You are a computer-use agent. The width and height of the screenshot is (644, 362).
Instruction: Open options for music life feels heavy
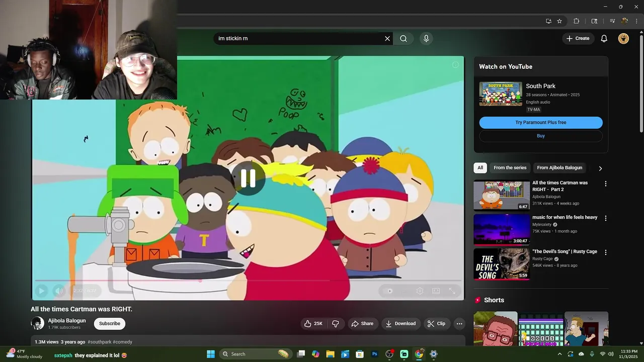coord(606,218)
